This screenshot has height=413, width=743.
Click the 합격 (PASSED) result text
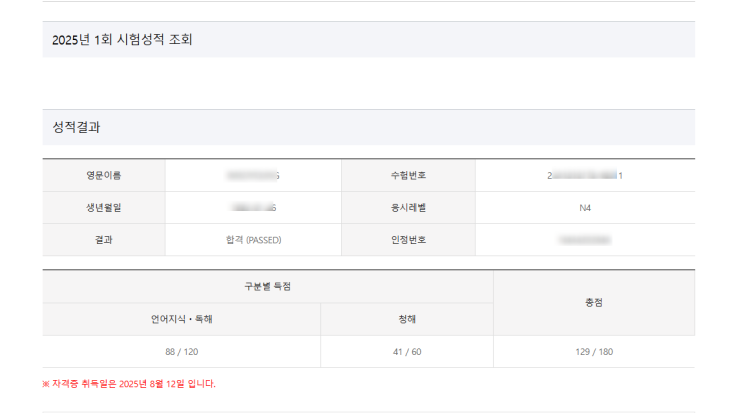click(253, 240)
